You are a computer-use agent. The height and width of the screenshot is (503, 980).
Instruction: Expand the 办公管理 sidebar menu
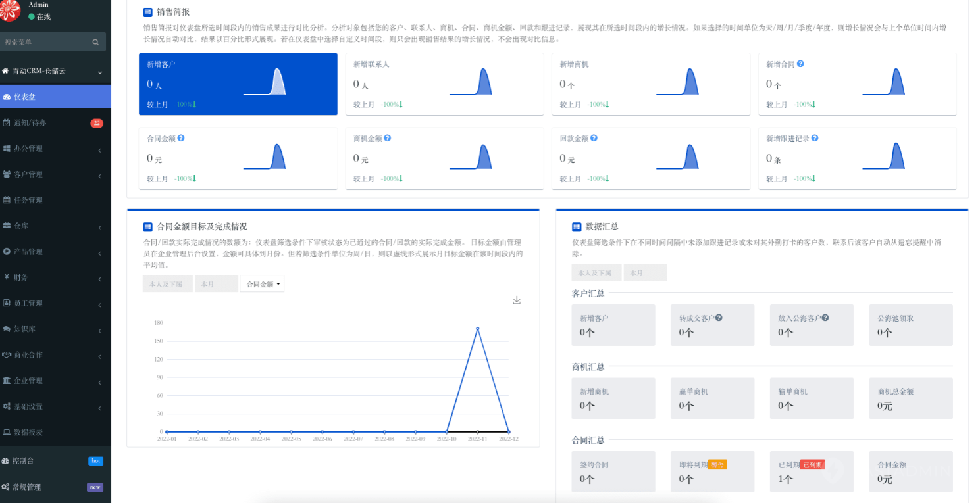pos(55,149)
